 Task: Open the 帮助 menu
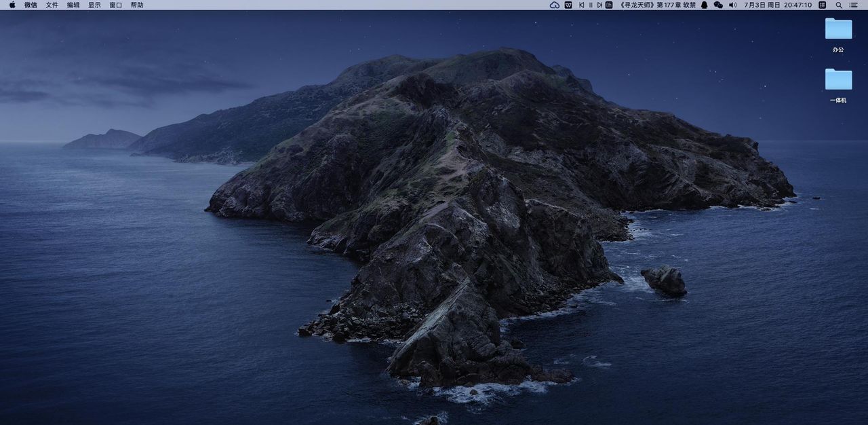pos(137,5)
